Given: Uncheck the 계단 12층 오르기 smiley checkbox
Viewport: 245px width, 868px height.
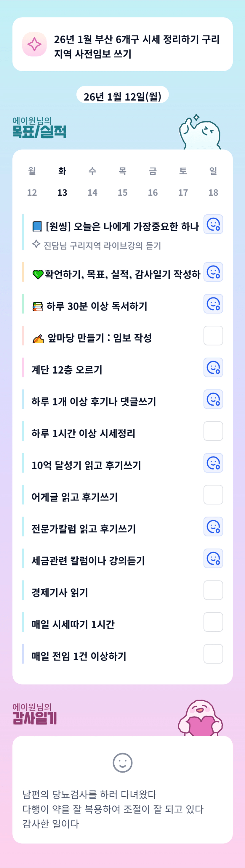Looking at the screenshot, I should coord(213,367).
